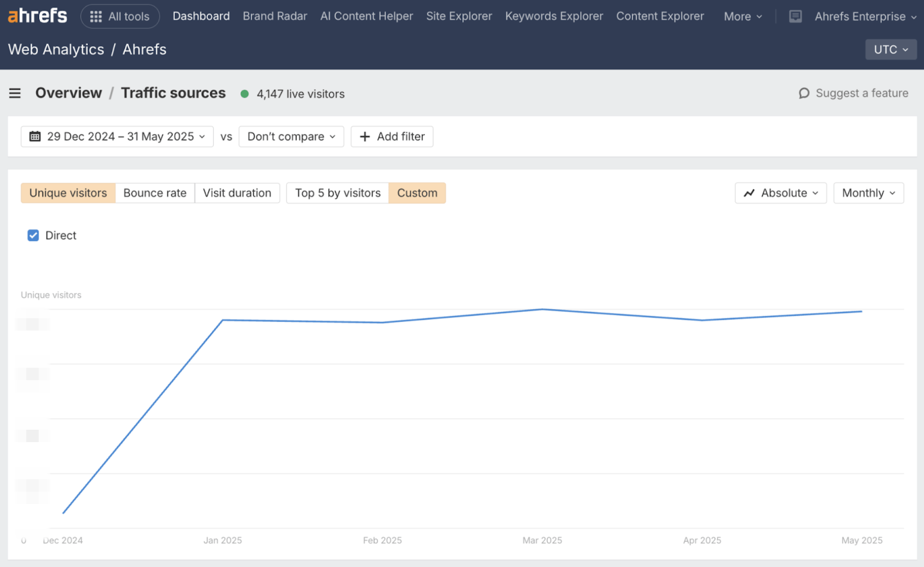Click the calendar icon in the date picker
This screenshot has width=924, height=567.
[35, 136]
